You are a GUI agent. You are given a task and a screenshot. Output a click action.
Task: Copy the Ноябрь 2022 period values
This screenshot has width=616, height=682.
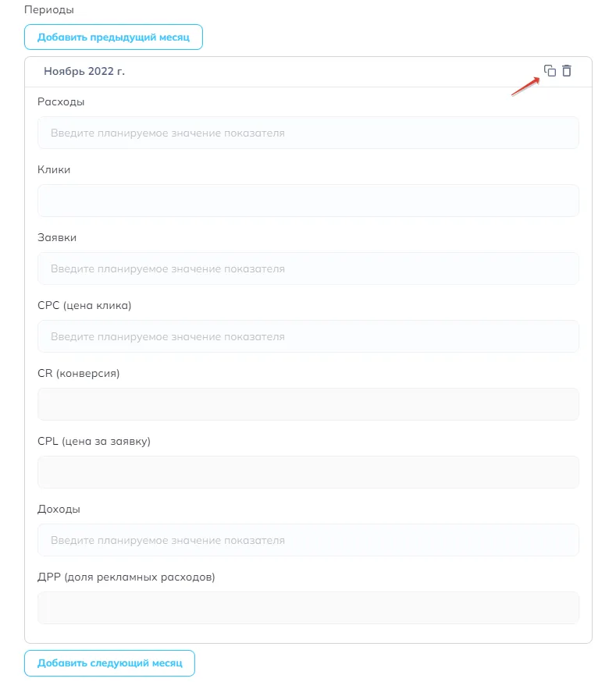[550, 70]
